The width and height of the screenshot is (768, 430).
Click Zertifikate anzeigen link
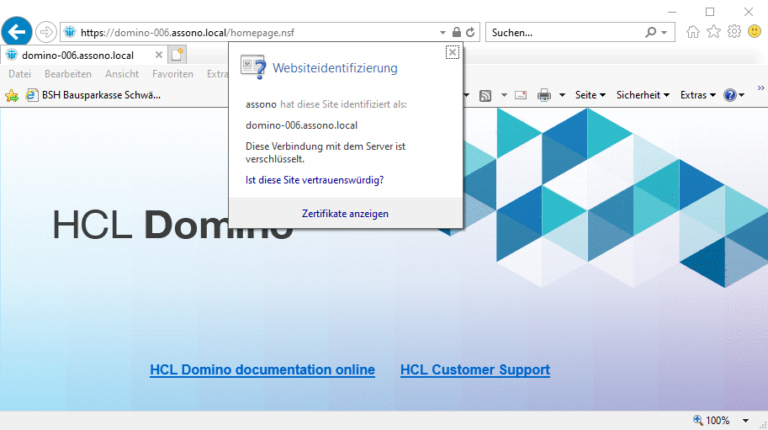click(345, 214)
